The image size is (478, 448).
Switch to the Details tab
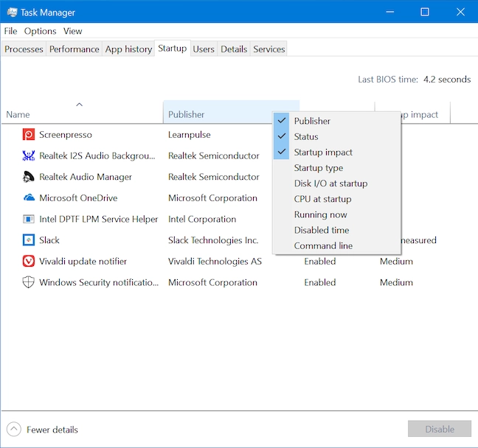[x=234, y=49]
